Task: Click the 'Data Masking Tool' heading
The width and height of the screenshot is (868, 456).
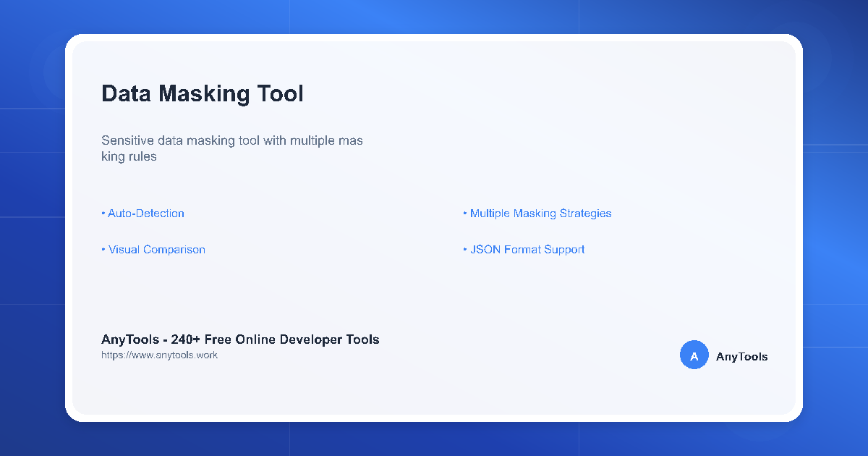Action: tap(203, 93)
